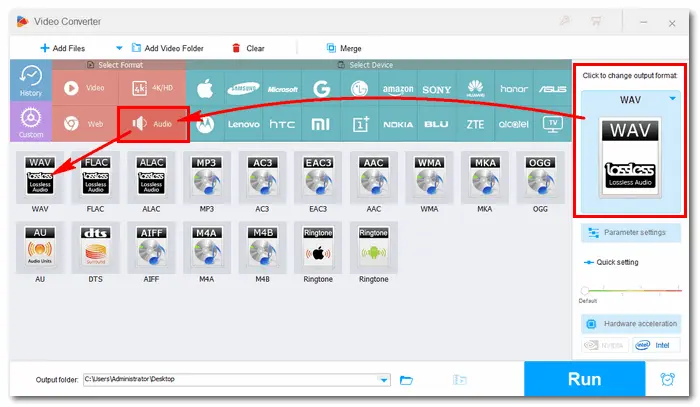The width and height of the screenshot is (700, 407).
Task: Switch to the Web format category
Action: [85, 124]
